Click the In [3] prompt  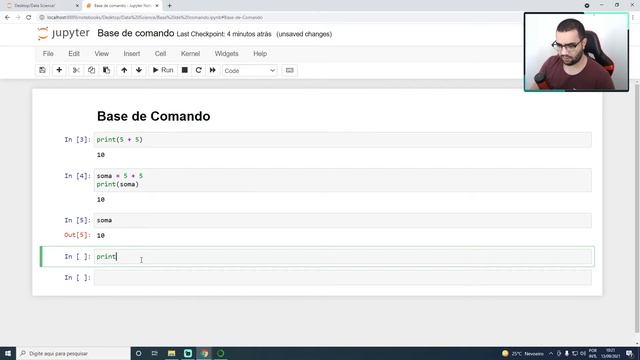(77, 140)
